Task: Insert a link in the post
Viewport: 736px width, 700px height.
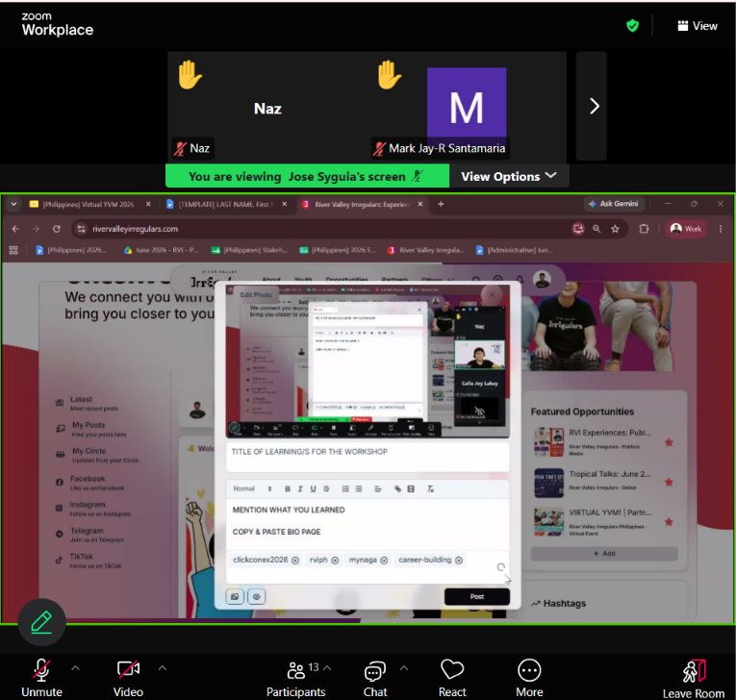Action: click(397, 488)
